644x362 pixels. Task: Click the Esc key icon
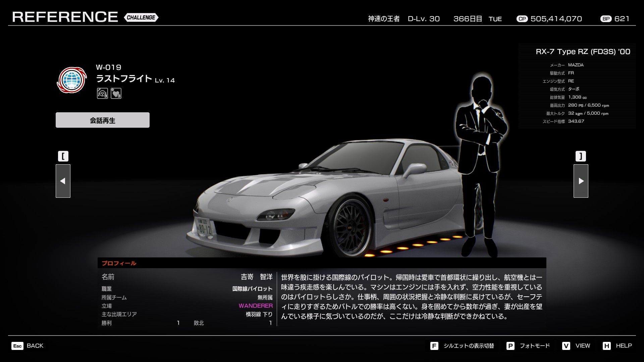coord(17,346)
